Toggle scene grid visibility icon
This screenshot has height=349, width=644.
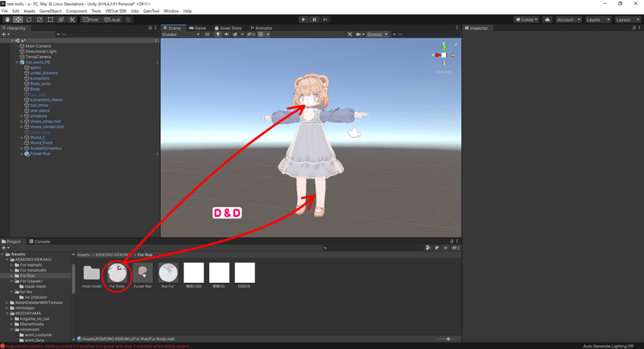tap(260, 35)
